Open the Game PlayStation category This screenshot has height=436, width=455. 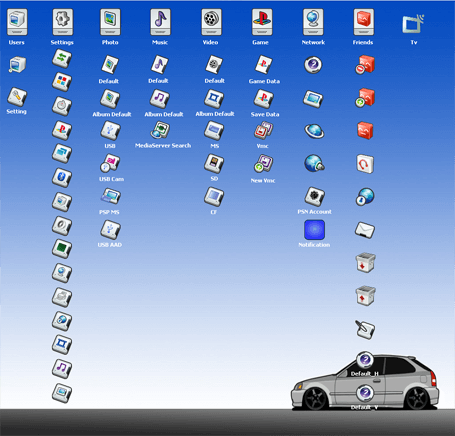click(262, 22)
